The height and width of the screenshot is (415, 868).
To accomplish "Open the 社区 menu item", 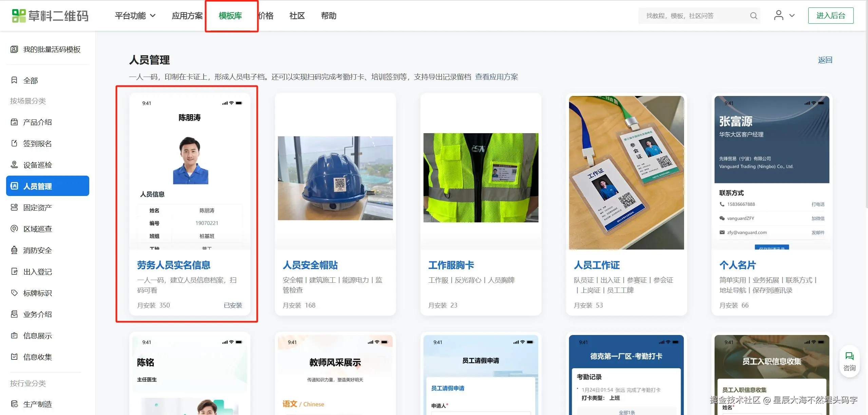I will (x=297, y=16).
